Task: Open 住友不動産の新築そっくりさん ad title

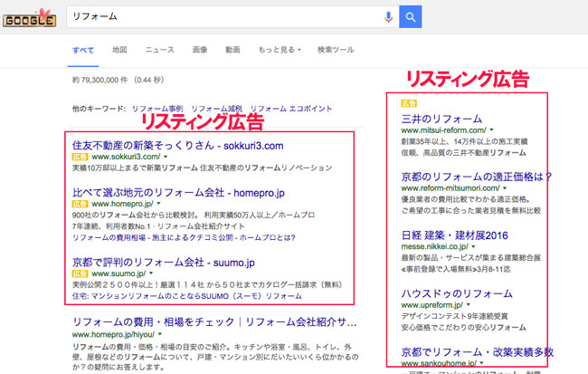Action: (x=177, y=145)
